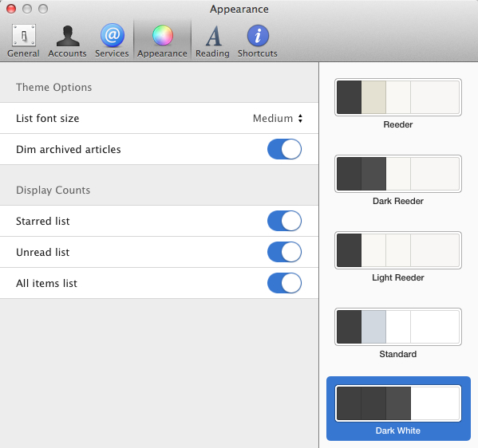Click the Unread list label

coord(42,252)
